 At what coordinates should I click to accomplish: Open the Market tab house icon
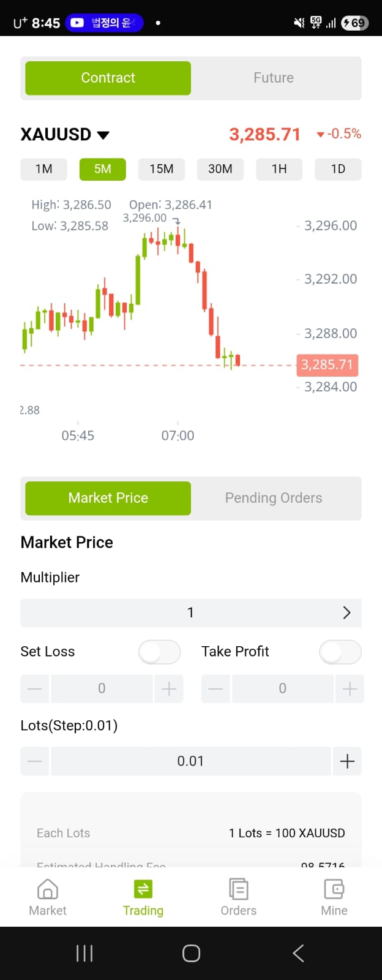click(x=48, y=889)
